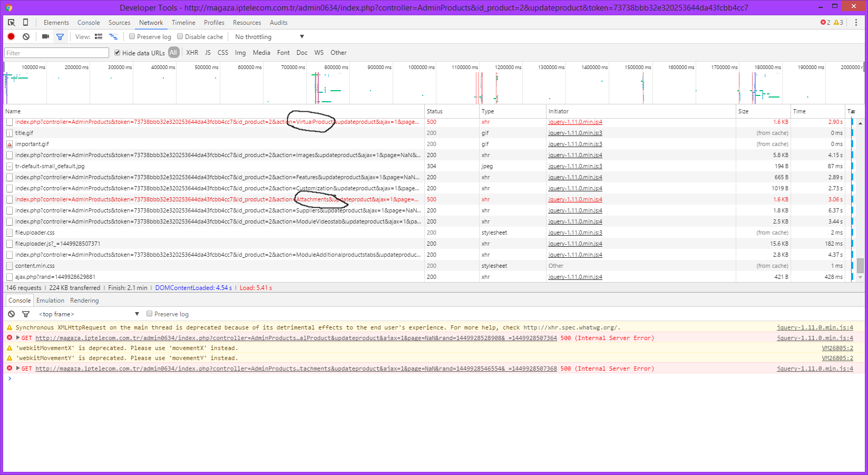
Task: Switch to large request rows view
Action: tap(99, 37)
